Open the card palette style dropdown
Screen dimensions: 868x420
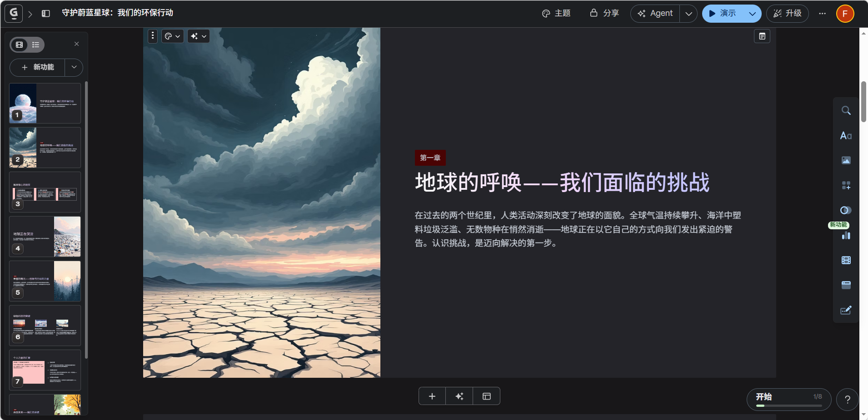[x=173, y=36]
